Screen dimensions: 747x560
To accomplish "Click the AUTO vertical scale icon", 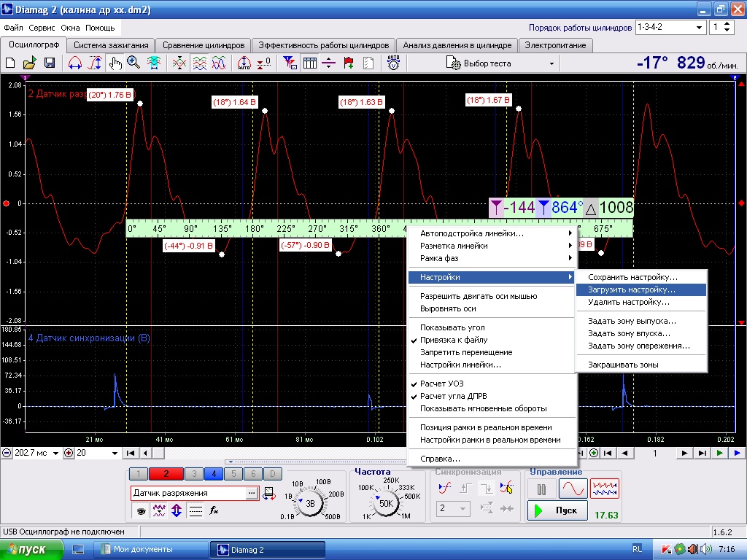I will click(x=244, y=63).
